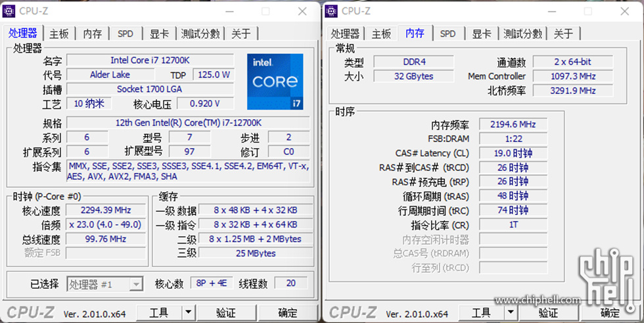Click the thread count value 20
Screen dimensions: 644x323
[x=290, y=283]
